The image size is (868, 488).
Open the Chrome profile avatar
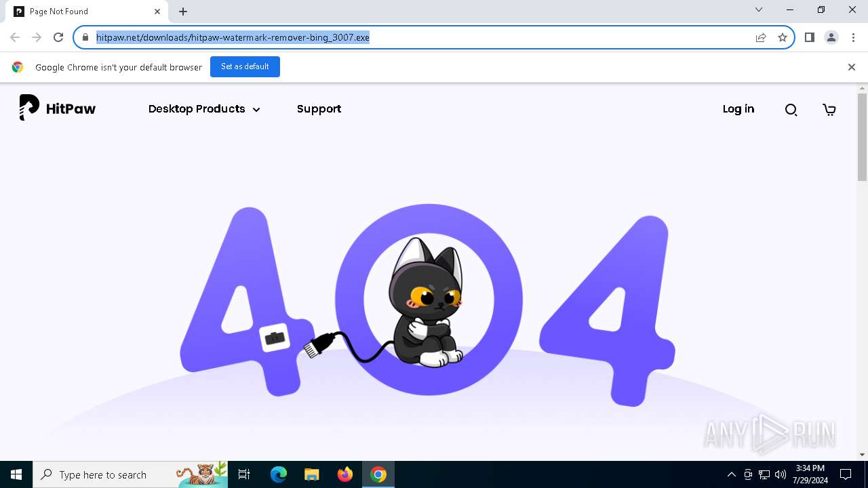(x=831, y=37)
